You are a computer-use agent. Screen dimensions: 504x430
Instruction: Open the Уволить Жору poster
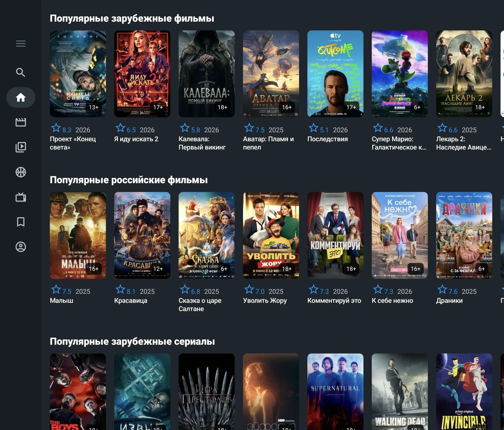(x=271, y=235)
